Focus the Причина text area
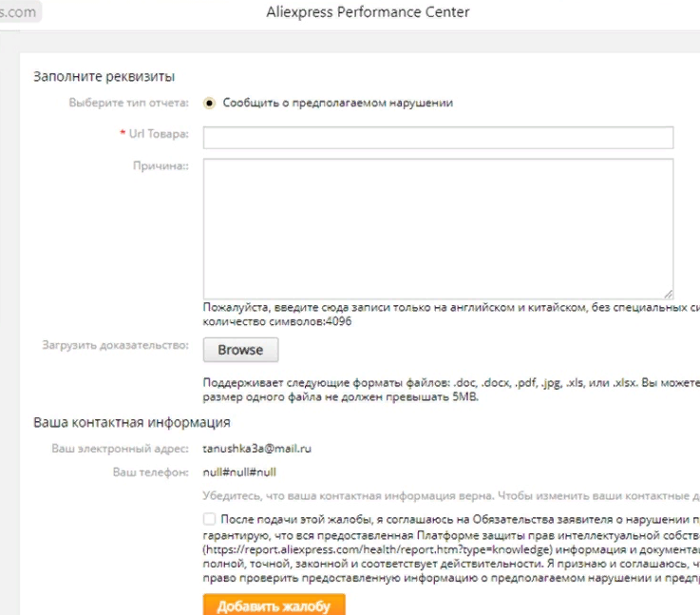 pos(438,229)
